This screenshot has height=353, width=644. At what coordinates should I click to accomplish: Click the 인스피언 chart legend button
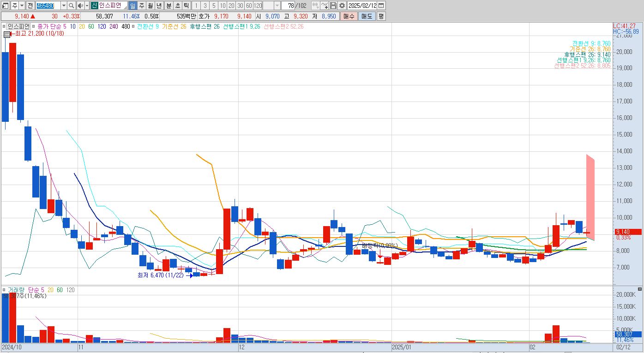[18, 26]
